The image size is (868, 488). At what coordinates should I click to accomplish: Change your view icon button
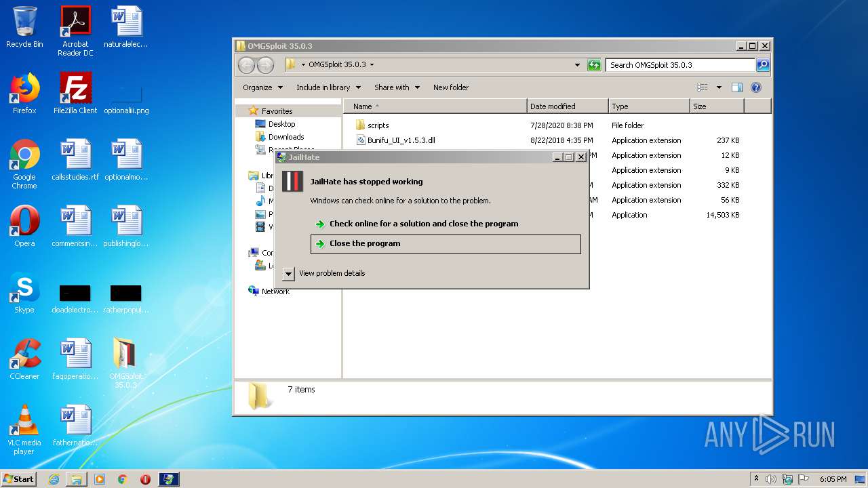click(x=703, y=87)
